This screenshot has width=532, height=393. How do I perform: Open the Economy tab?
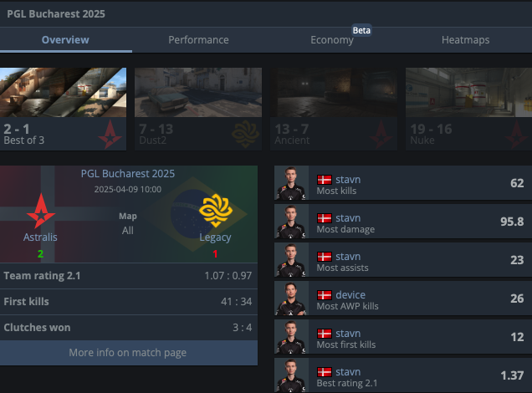coord(332,40)
